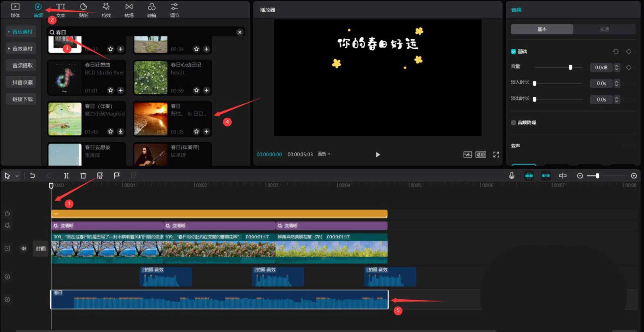This screenshot has height=332, width=644.
Task: Click the split clip tool in timeline toolbar
Action: coord(66,176)
